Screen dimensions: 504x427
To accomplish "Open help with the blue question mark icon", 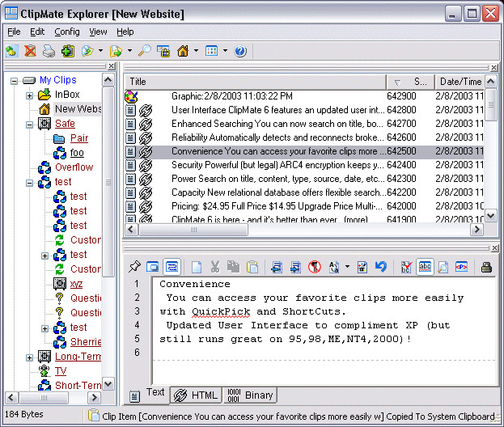I will click(240, 51).
